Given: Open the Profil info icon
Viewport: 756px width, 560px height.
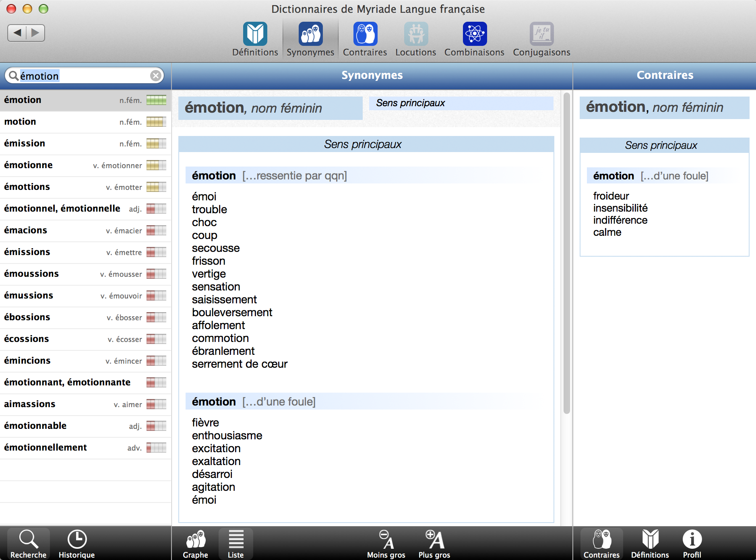Looking at the screenshot, I should tap(692, 544).
